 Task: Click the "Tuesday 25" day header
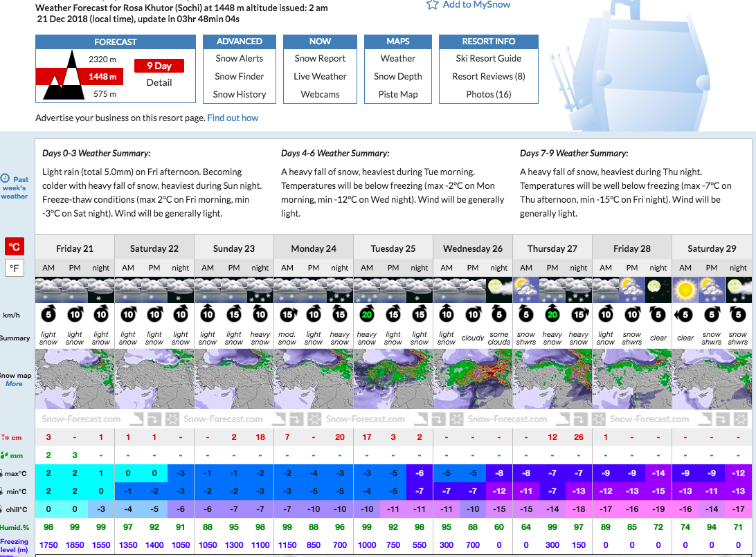coord(393,248)
